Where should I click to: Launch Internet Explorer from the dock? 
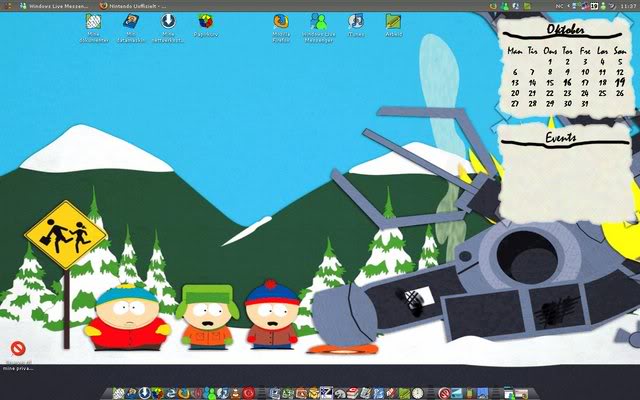pos(171,393)
